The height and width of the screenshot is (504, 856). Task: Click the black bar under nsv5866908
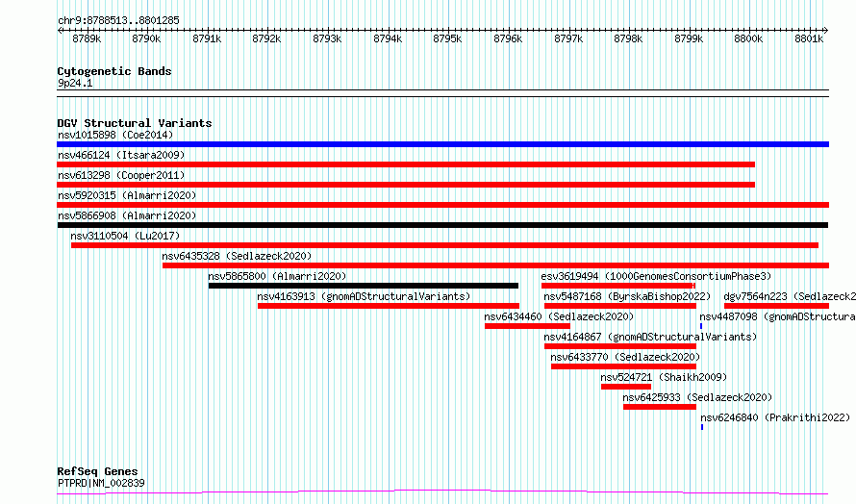pos(442,225)
